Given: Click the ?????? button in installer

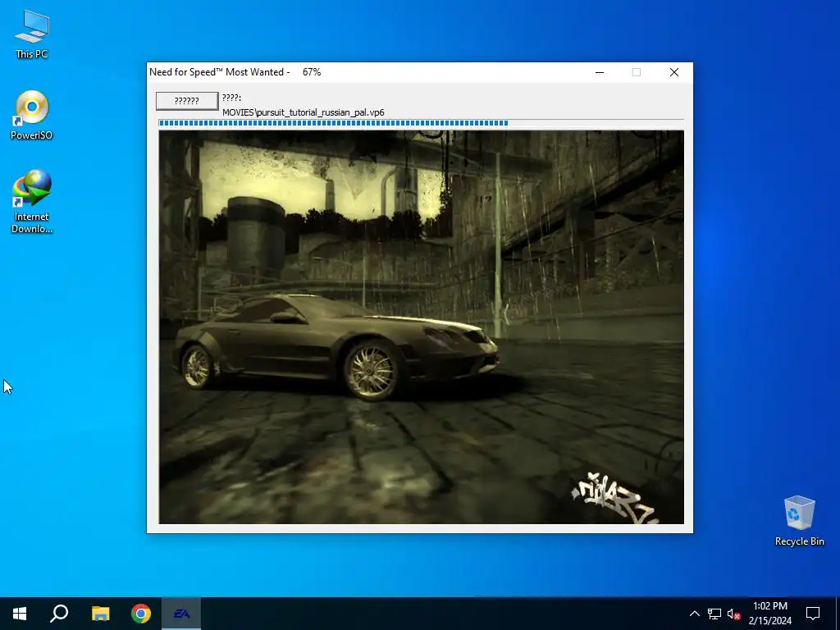Looking at the screenshot, I should (187, 101).
